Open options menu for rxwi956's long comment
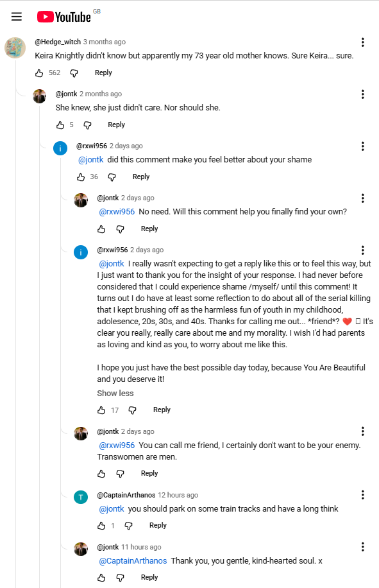379x588 pixels. click(x=362, y=250)
